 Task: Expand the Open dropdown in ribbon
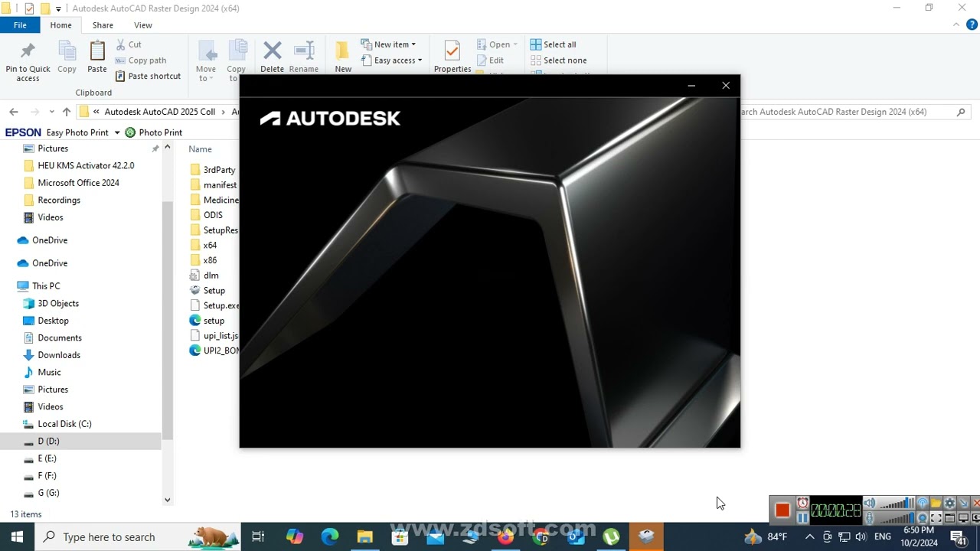coord(497,44)
